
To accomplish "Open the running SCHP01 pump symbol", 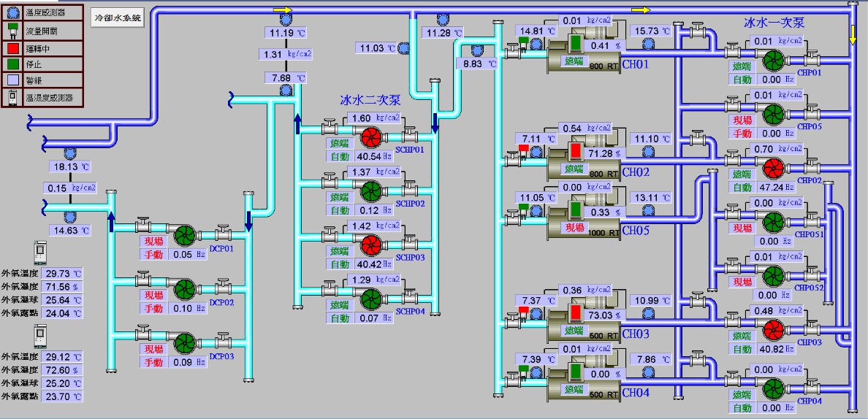I will (371, 138).
